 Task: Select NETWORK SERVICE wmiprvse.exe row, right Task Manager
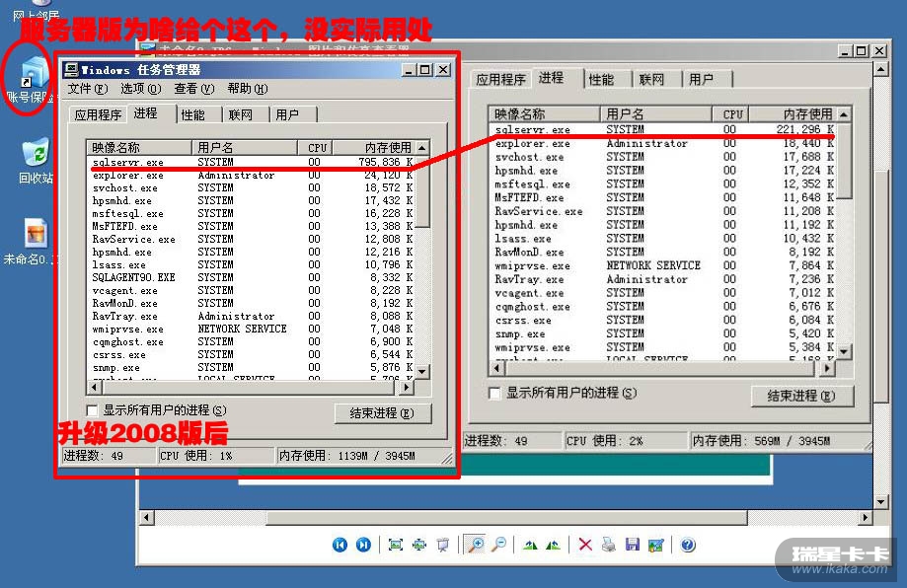click(663, 265)
